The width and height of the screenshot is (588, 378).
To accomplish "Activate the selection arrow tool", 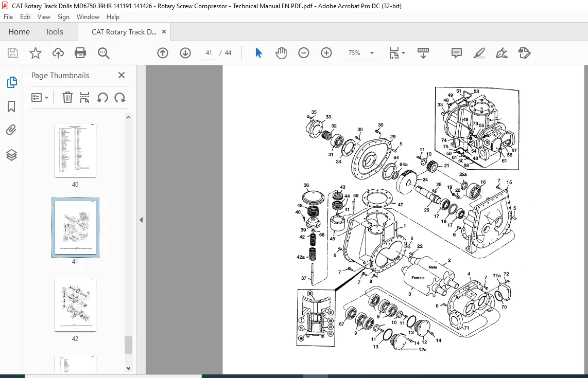I will pyautogui.click(x=258, y=53).
